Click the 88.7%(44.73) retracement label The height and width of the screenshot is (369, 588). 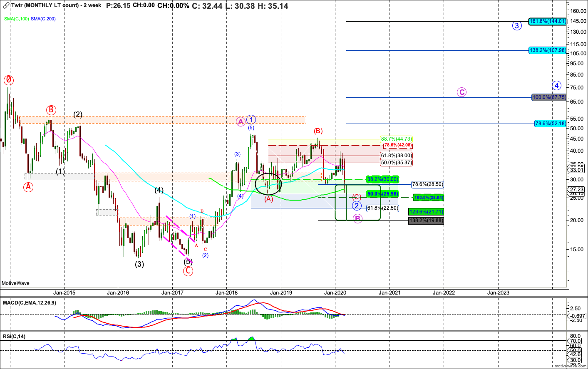(396, 139)
